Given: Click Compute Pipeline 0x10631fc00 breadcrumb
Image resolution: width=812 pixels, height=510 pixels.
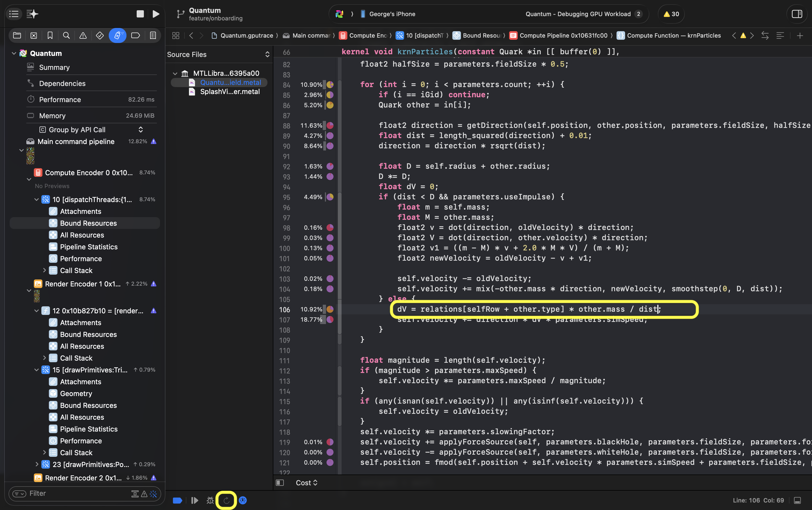Looking at the screenshot, I should (563, 35).
